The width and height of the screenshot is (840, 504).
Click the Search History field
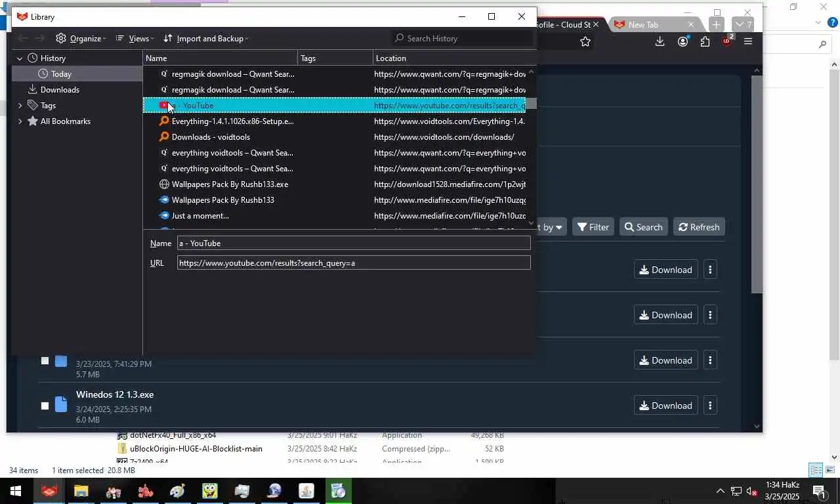(x=462, y=38)
